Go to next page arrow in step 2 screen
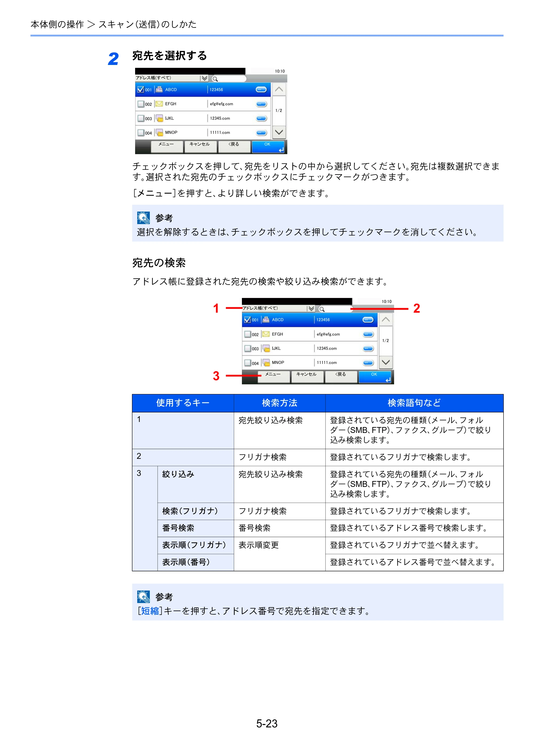 (x=279, y=132)
